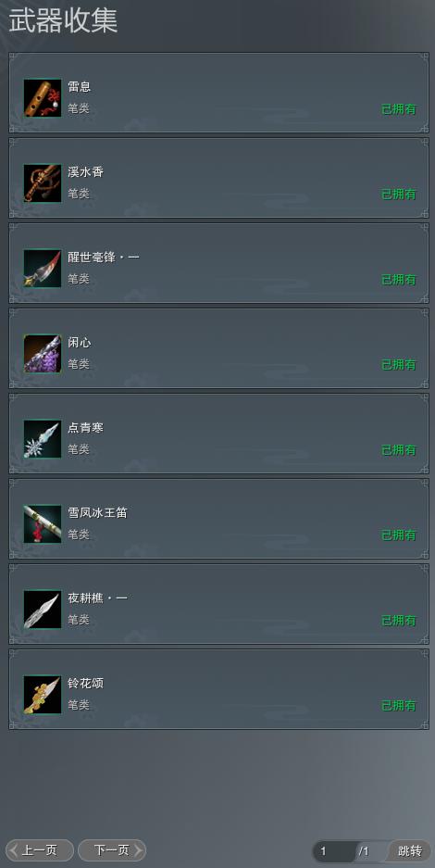Image resolution: width=435 pixels, height=868 pixels.
Task: Select the 点青寒 icy weapon icon
Action: pyautogui.click(x=43, y=439)
